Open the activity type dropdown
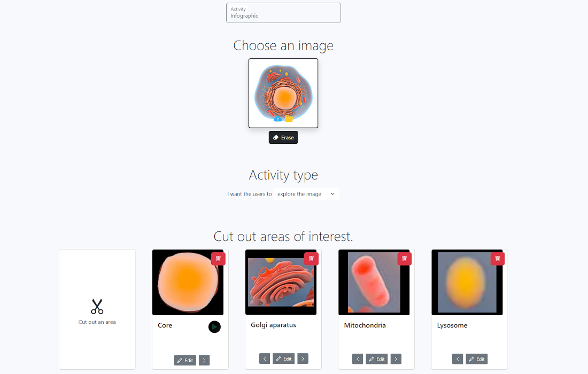The width and height of the screenshot is (588, 374). [306, 194]
